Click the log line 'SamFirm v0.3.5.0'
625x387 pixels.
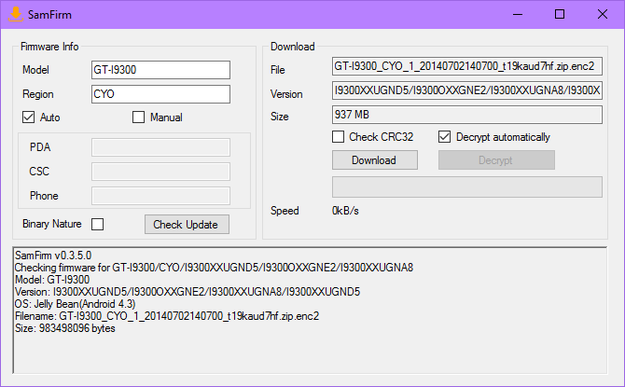tap(53, 255)
